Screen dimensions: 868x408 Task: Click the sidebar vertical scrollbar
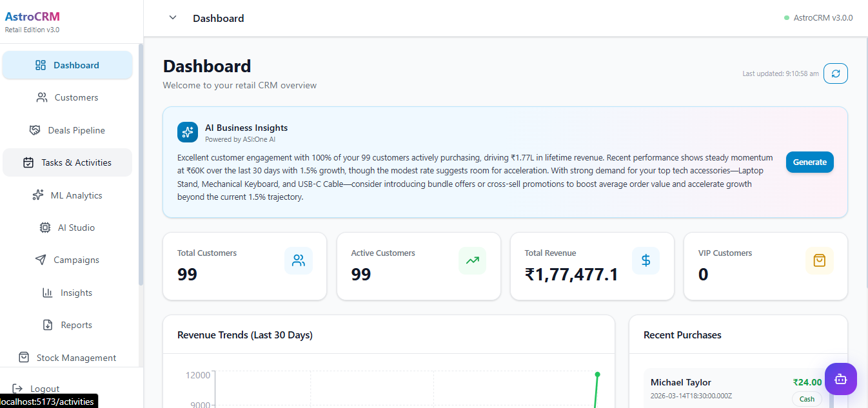(141, 164)
